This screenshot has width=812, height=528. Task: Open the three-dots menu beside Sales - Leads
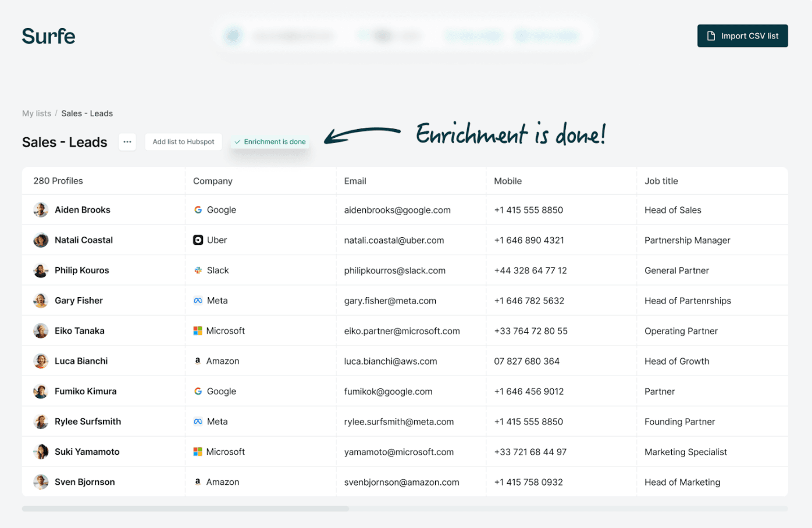pyautogui.click(x=127, y=142)
